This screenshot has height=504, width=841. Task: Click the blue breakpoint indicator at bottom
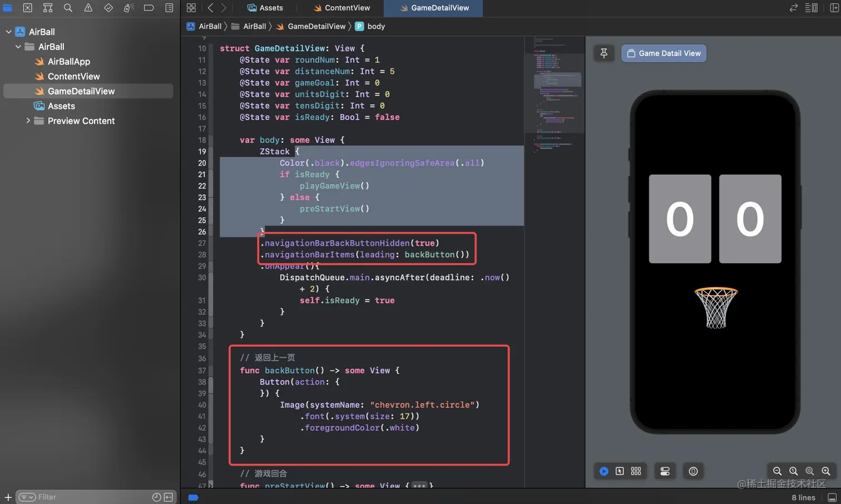193,497
